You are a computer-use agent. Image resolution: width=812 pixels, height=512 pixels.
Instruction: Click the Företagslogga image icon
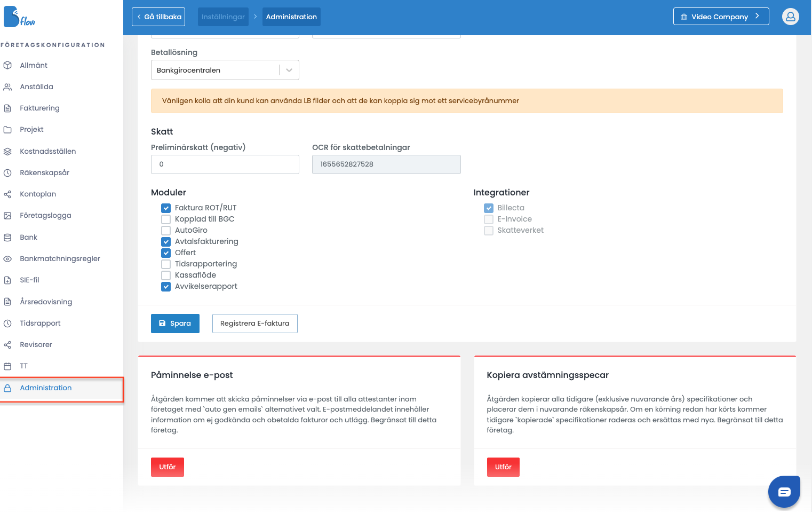[7, 216]
